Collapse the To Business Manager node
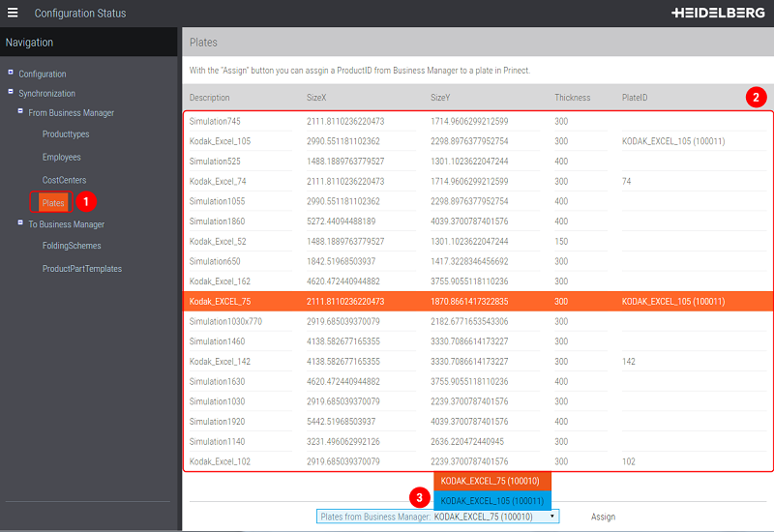The image size is (774, 532). coord(20,223)
